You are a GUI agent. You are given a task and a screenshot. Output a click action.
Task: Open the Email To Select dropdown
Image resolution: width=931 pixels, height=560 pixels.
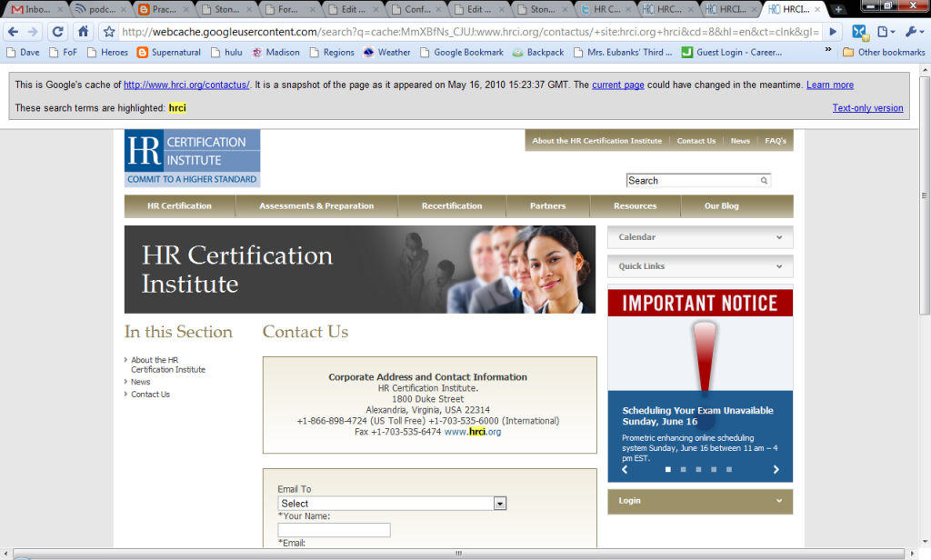pos(392,504)
